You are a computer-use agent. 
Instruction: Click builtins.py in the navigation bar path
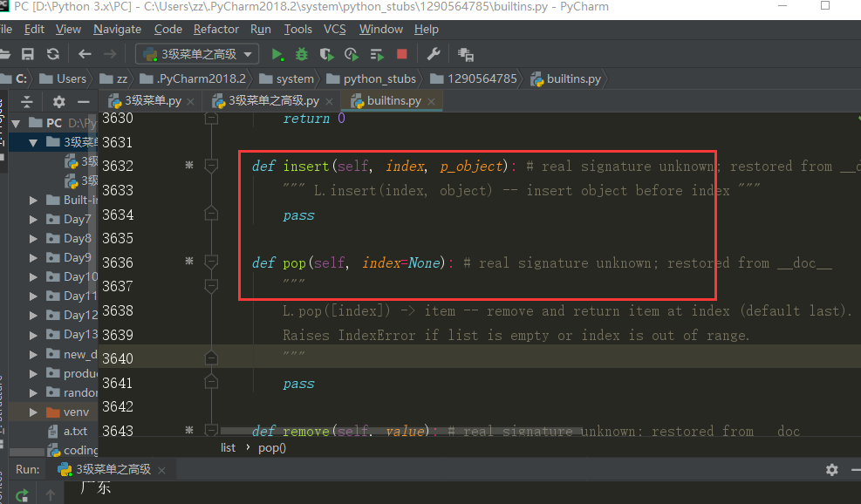(x=575, y=78)
